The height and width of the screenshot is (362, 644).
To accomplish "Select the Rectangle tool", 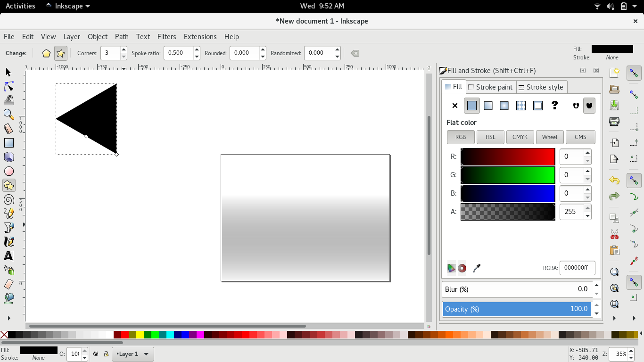I will pyautogui.click(x=8, y=142).
